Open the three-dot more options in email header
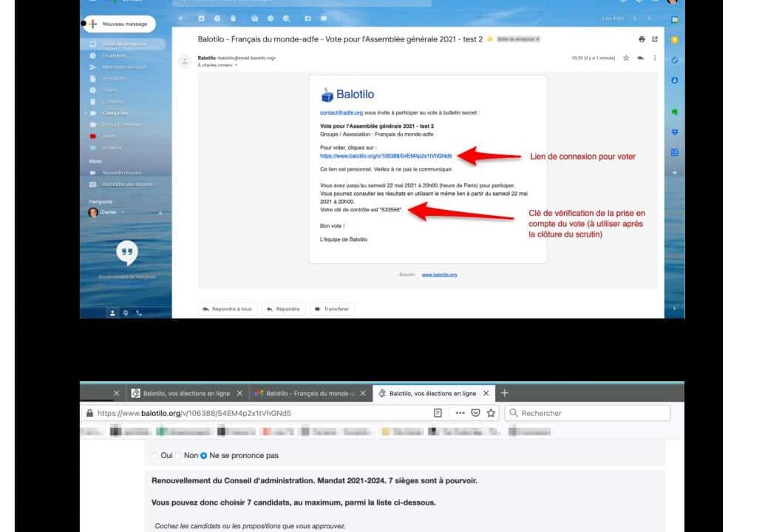782x532 pixels. pos(654,58)
